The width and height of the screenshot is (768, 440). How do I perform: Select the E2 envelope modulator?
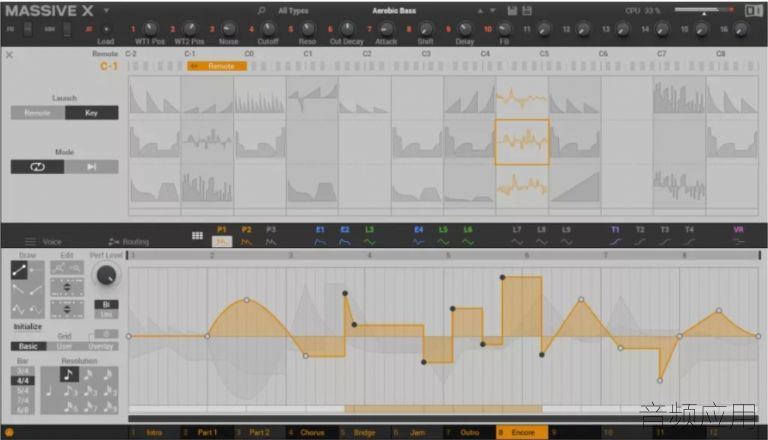click(x=345, y=236)
